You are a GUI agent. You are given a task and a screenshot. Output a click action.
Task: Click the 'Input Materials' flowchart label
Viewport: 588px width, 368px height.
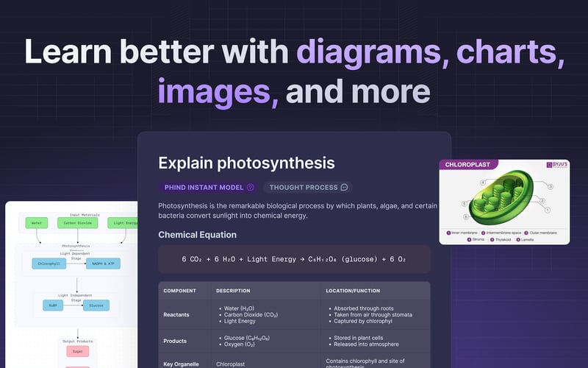click(85, 215)
